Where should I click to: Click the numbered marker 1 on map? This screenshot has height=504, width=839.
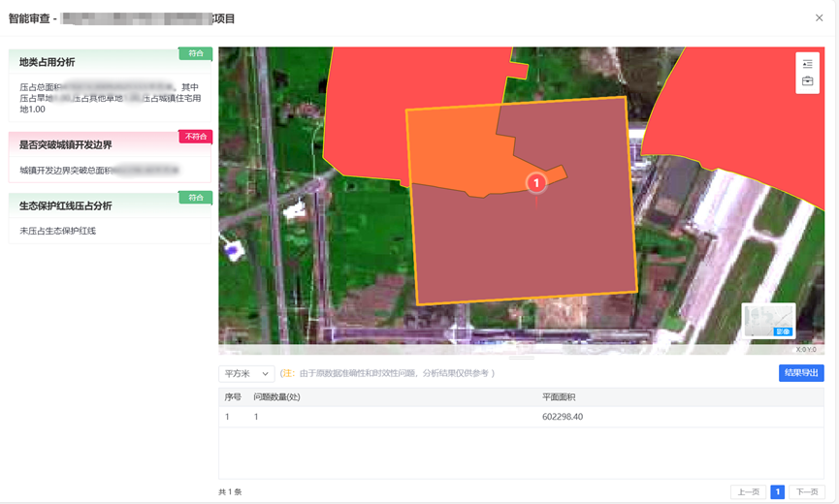(x=536, y=183)
